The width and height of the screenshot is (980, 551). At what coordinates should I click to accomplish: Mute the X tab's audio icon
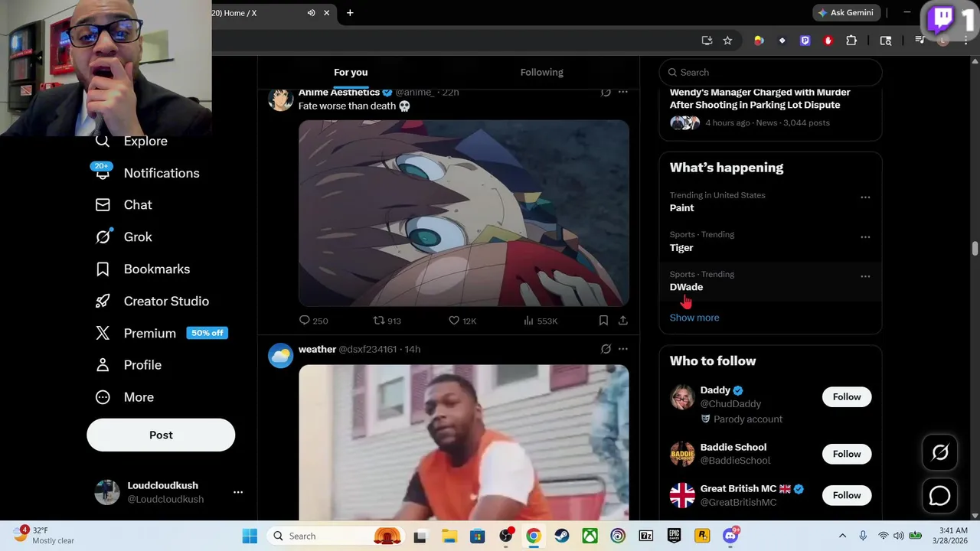click(x=311, y=13)
